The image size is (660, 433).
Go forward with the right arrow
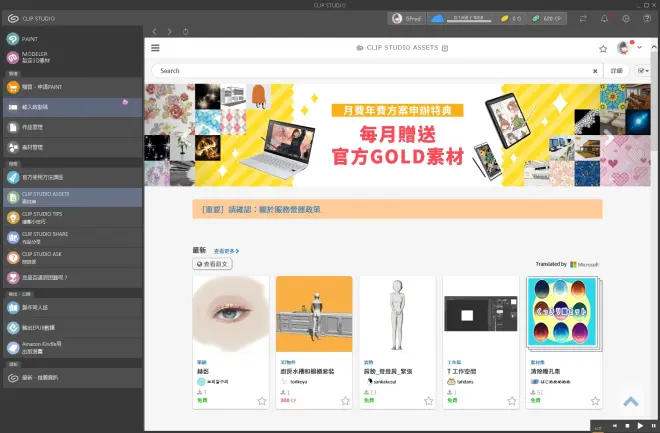pyautogui.click(x=169, y=32)
